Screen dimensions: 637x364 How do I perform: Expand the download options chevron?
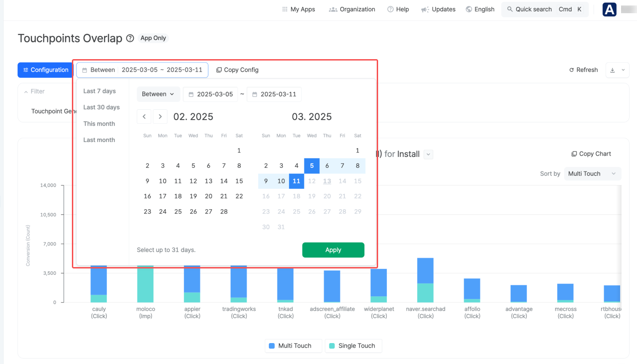(x=623, y=70)
